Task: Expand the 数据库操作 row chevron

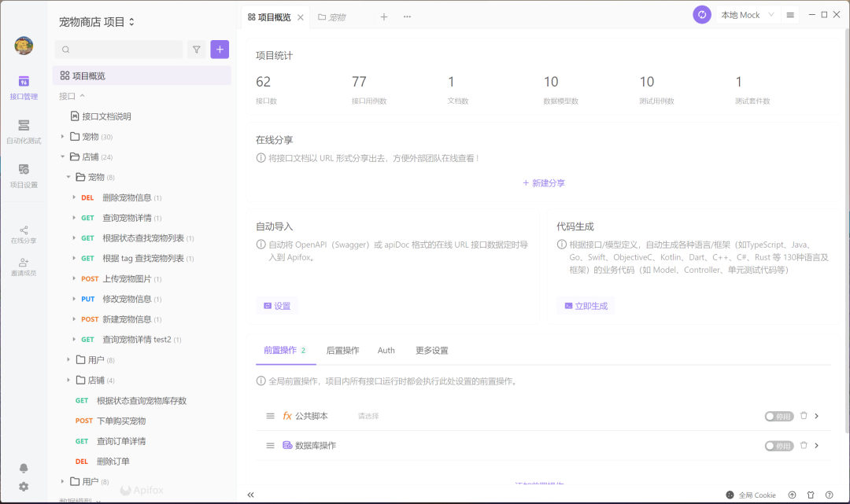Action: 816,445
